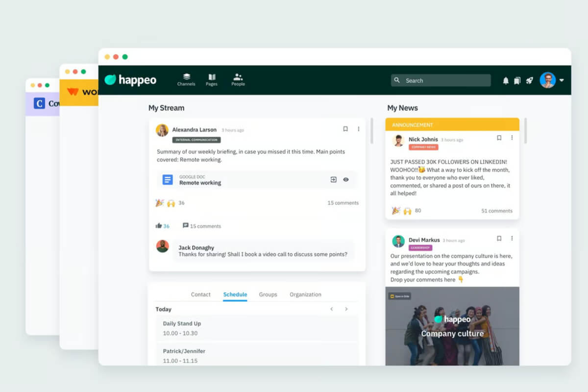Viewport: 588px width, 392px height.
Task: Click the Google Doc file icon
Action: [168, 180]
